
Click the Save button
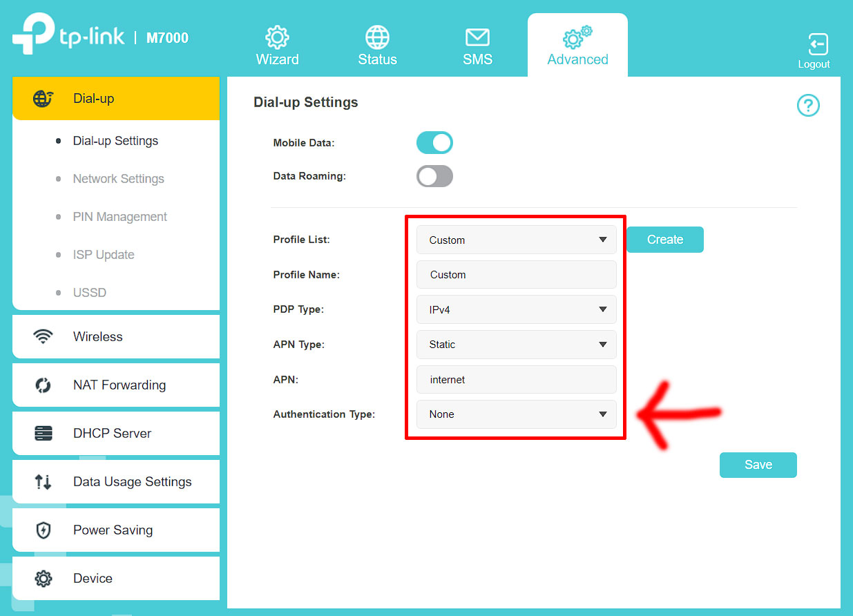click(x=758, y=465)
